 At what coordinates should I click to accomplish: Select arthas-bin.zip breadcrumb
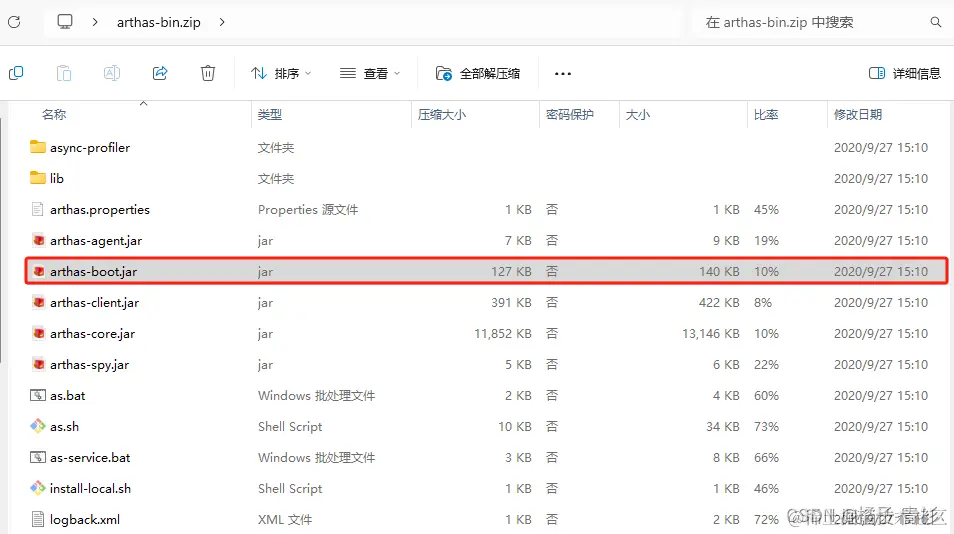[158, 23]
